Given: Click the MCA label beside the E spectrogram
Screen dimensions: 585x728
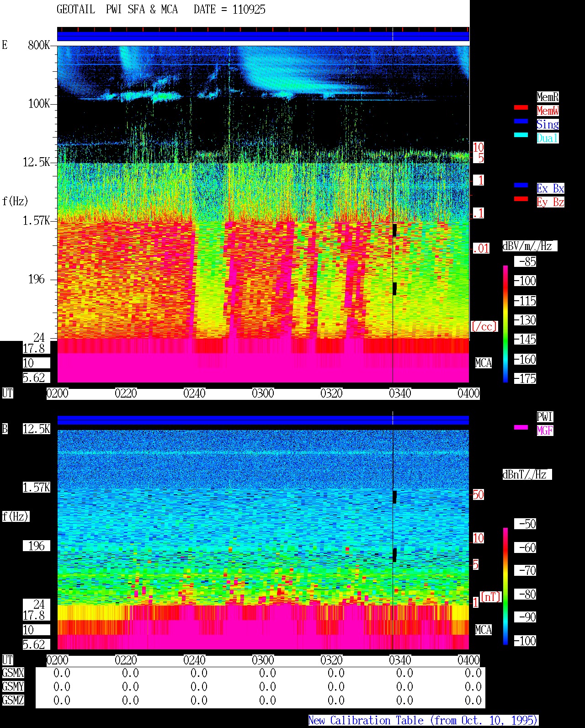Looking at the screenshot, I should [x=483, y=363].
